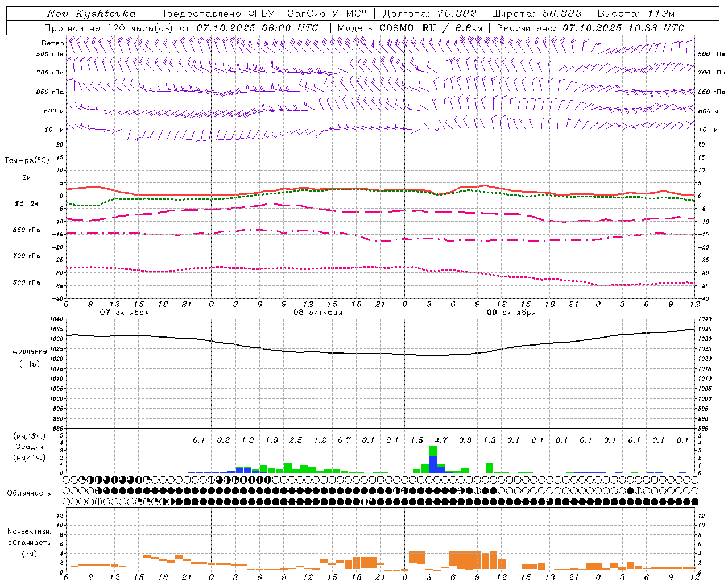Select the 1.3 precipitation total value
Screen dimensions: 728x582
point(489,440)
